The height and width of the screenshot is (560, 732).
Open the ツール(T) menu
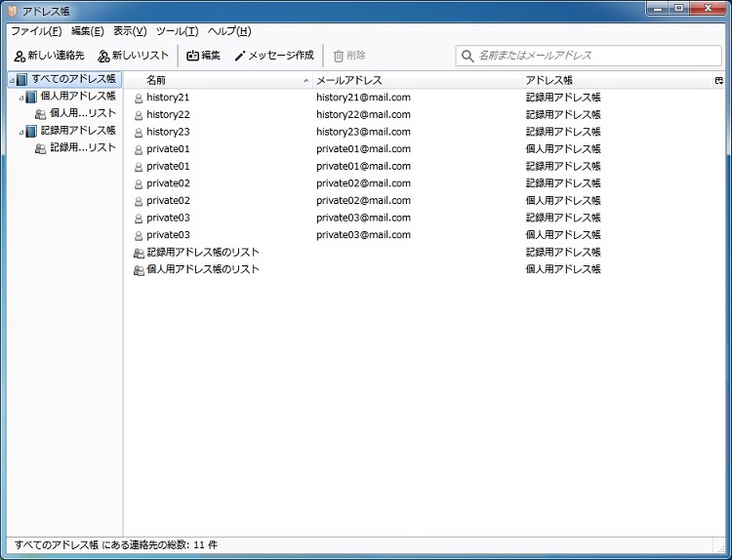[x=177, y=31]
